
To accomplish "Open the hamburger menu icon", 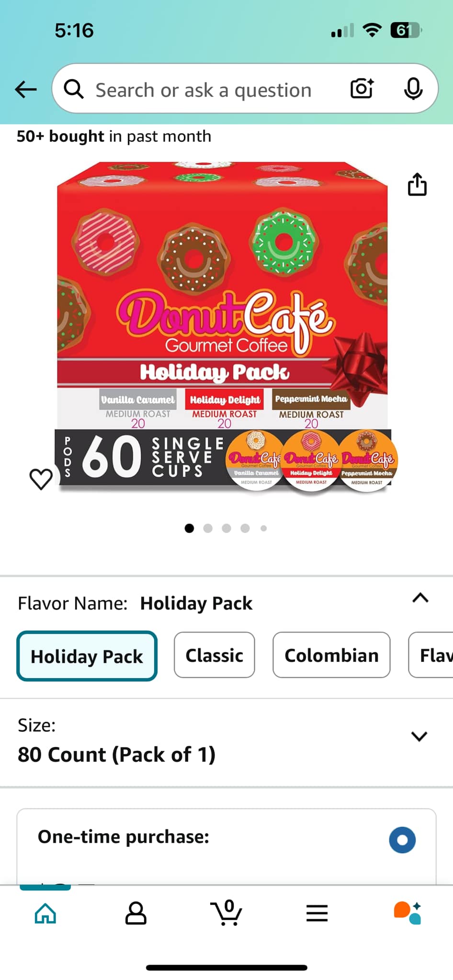I will pos(317,913).
